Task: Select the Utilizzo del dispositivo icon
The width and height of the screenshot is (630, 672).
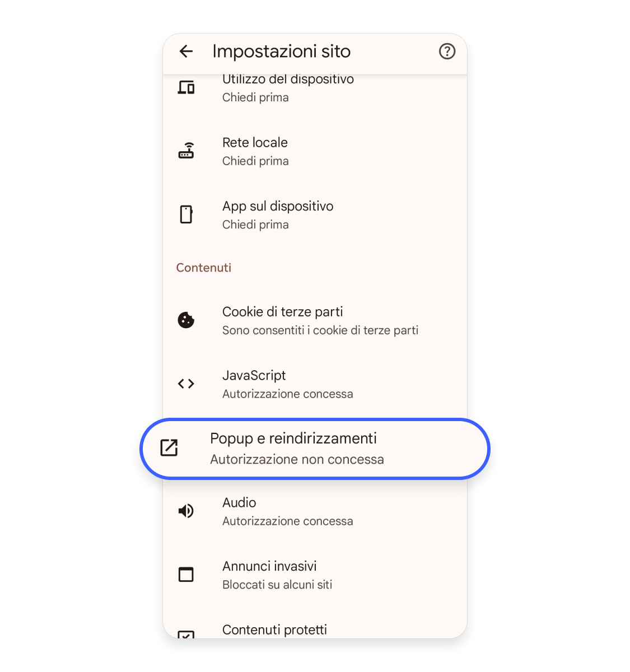Action: (186, 87)
